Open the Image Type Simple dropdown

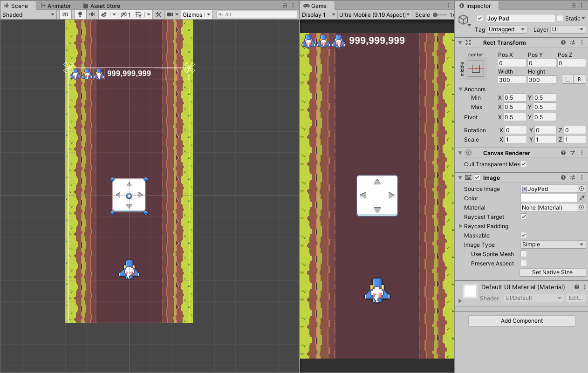coord(553,244)
